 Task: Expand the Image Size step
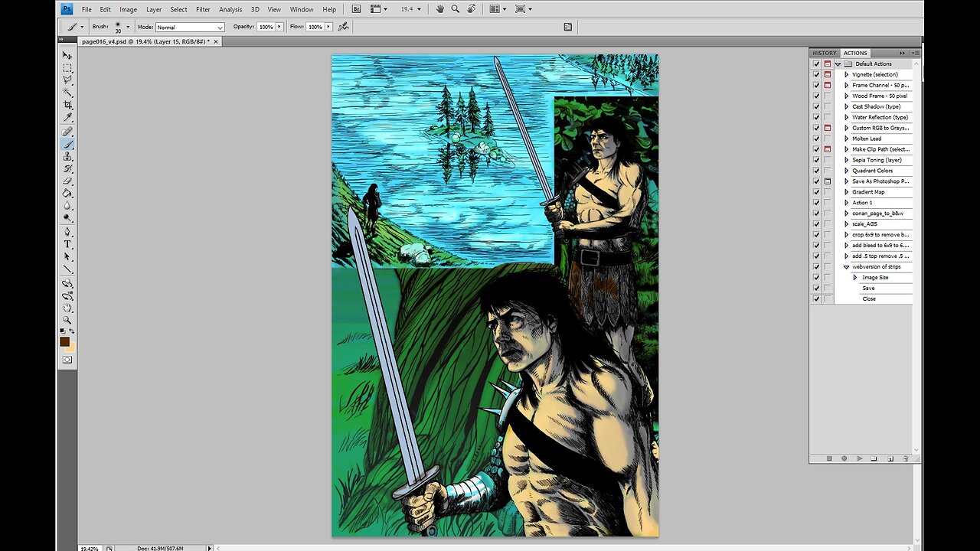point(855,278)
